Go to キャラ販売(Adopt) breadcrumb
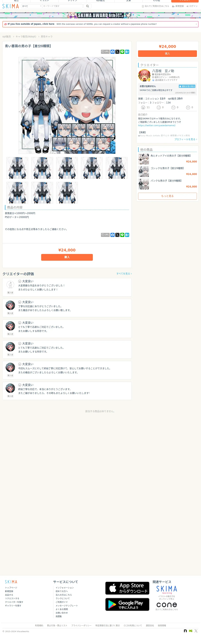The image size is (201, 644). pos(26,36)
